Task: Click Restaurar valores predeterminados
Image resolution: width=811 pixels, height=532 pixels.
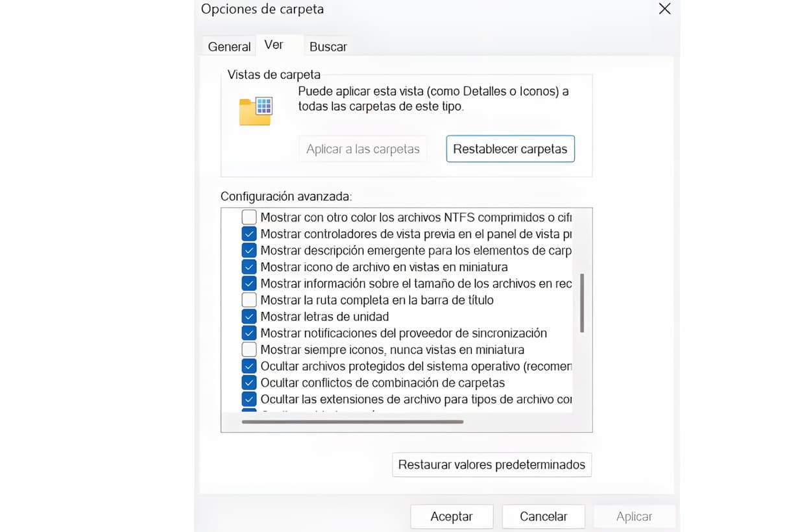Action: (492, 465)
